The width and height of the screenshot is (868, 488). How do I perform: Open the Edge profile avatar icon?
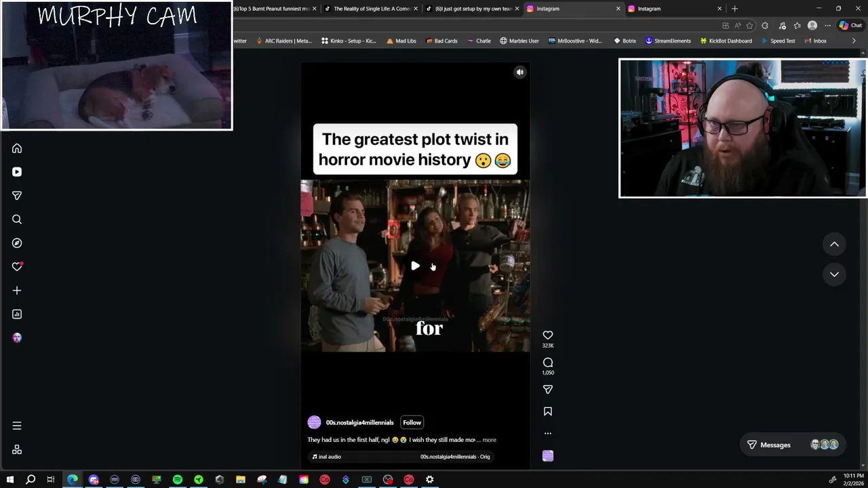coord(812,26)
